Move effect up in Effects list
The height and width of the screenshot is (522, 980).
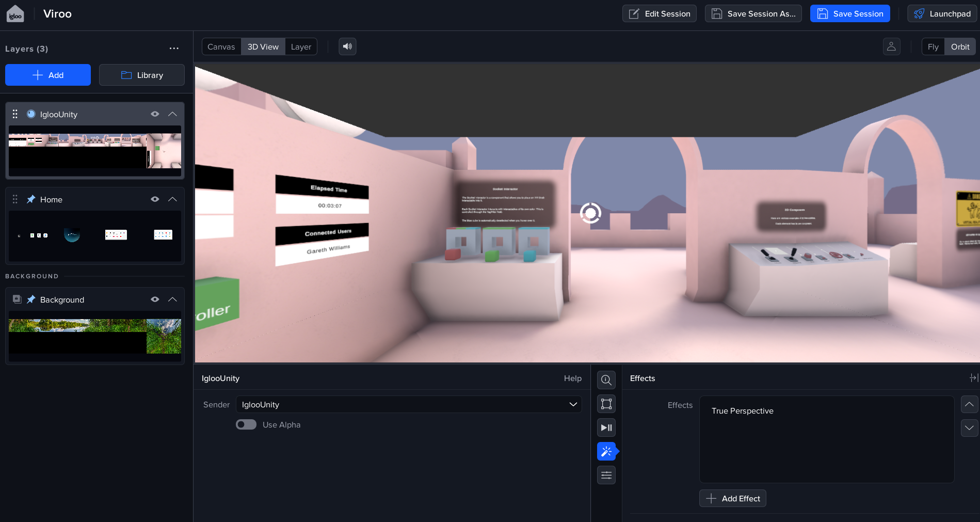[x=969, y=404]
